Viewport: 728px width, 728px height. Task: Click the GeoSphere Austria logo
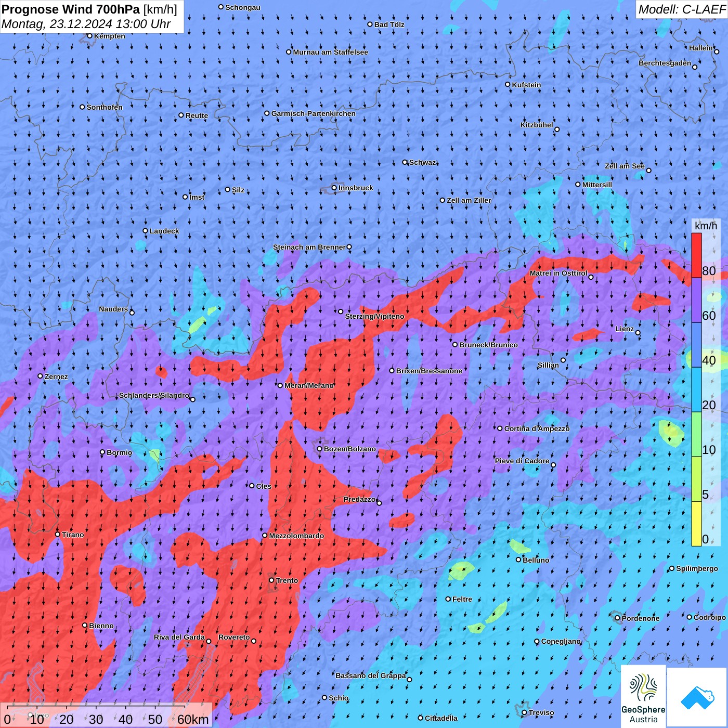click(643, 696)
